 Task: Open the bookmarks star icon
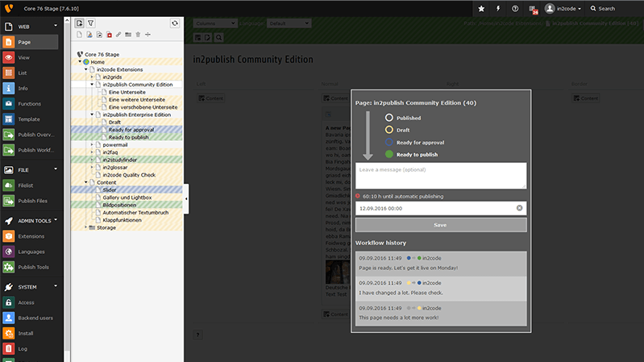pos(481,9)
